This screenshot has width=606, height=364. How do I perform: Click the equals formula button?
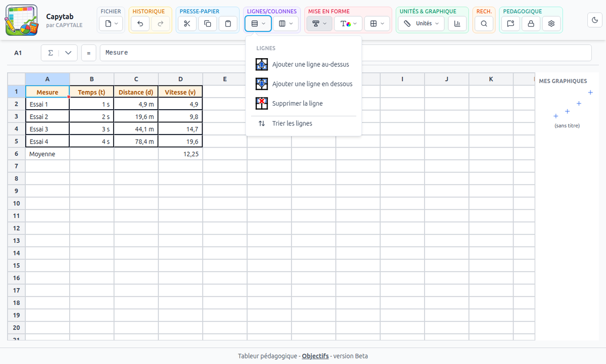(88, 53)
